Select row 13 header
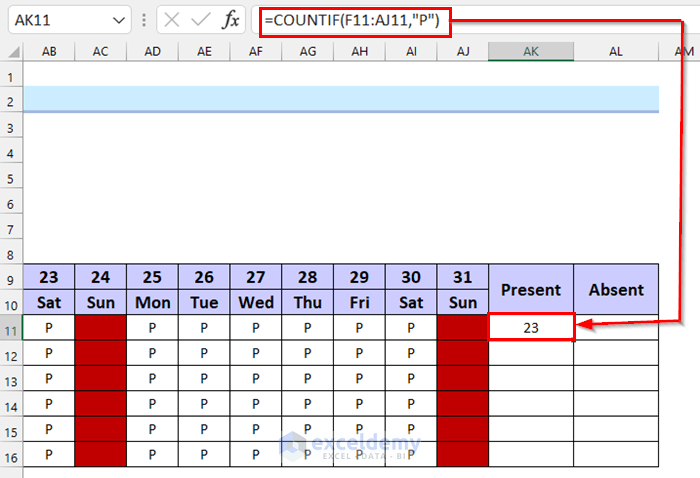 pyautogui.click(x=11, y=382)
